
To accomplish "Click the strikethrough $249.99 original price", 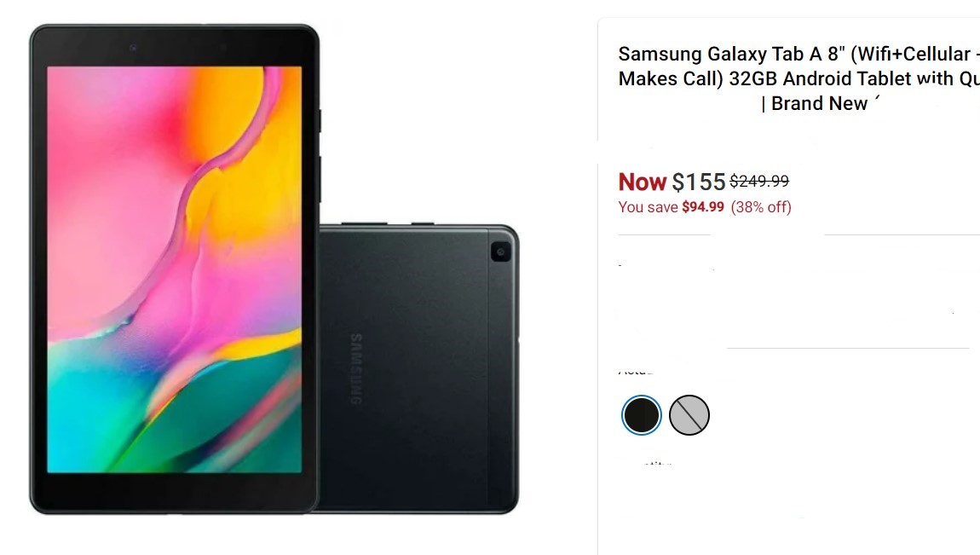I will [x=759, y=181].
